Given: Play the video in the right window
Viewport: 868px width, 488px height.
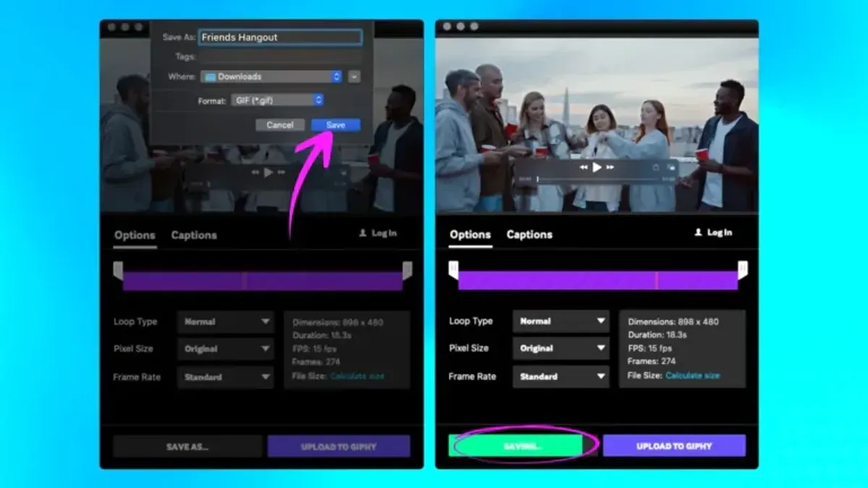Looking at the screenshot, I should click(597, 167).
